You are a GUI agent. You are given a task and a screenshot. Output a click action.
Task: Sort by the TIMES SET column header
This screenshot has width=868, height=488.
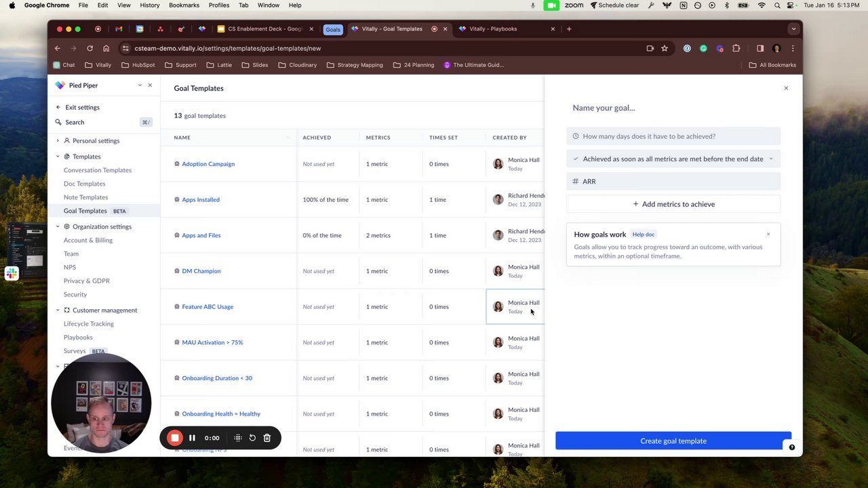(x=443, y=138)
